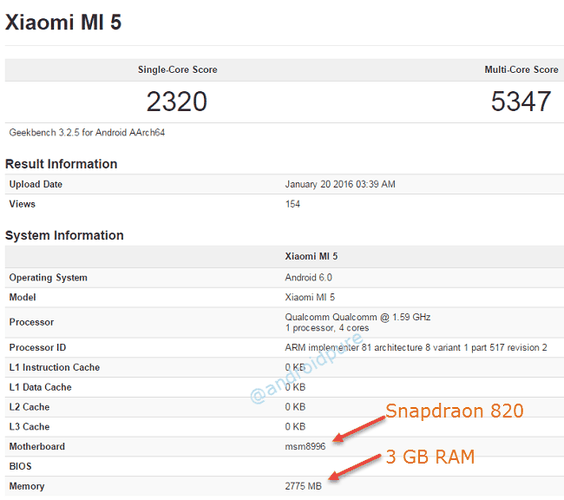This screenshot has width=564, height=500.
Task: Click the Processor ID label
Action: (38, 347)
